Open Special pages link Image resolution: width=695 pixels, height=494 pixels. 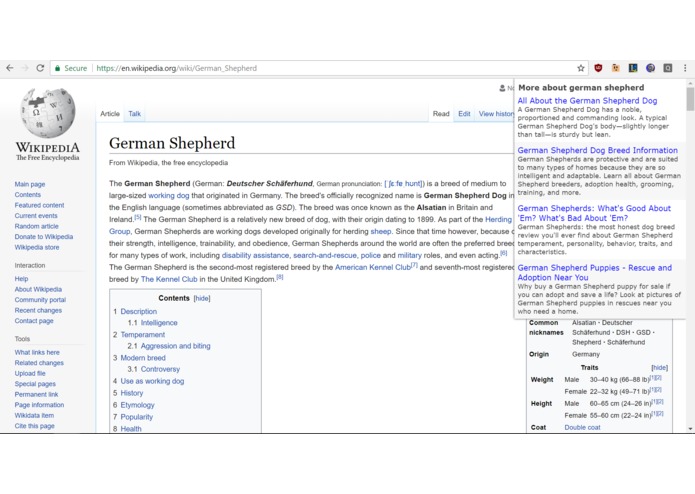35,384
